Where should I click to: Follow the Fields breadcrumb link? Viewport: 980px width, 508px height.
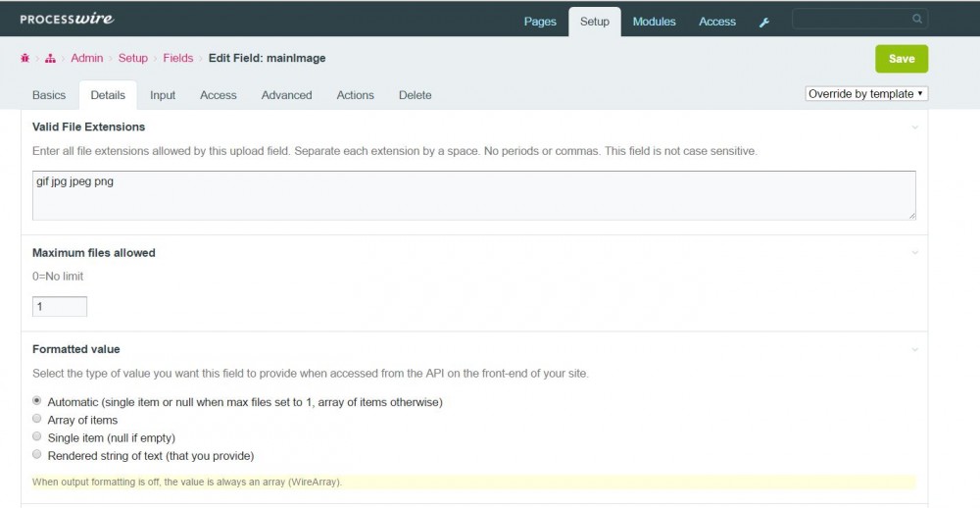click(x=177, y=59)
